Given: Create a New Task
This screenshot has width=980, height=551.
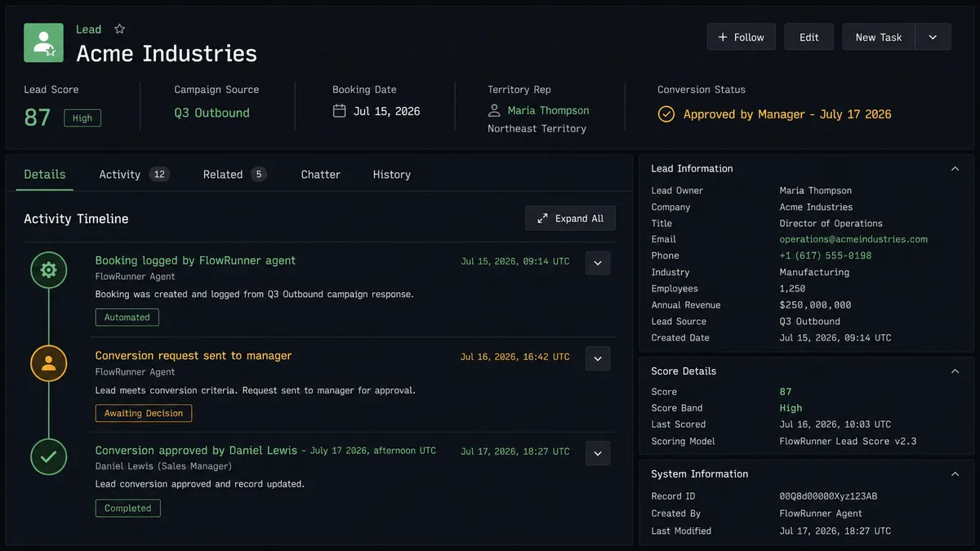Looking at the screenshot, I should tap(879, 37).
